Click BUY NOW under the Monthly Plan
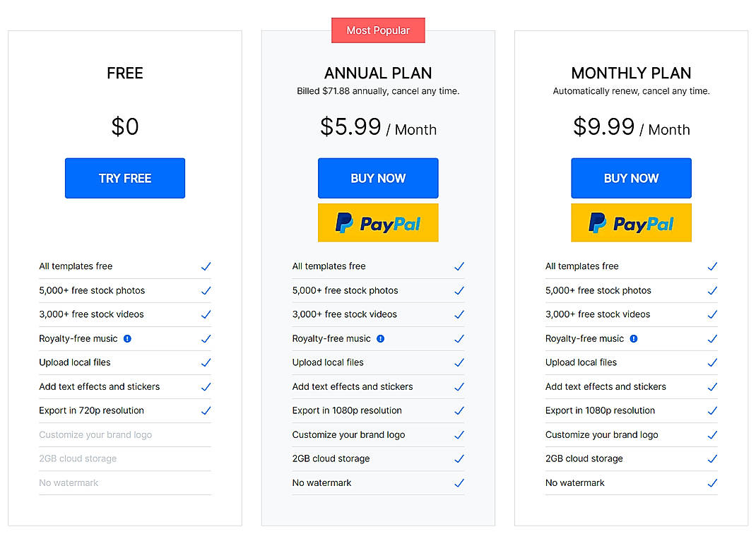 click(x=631, y=178)
